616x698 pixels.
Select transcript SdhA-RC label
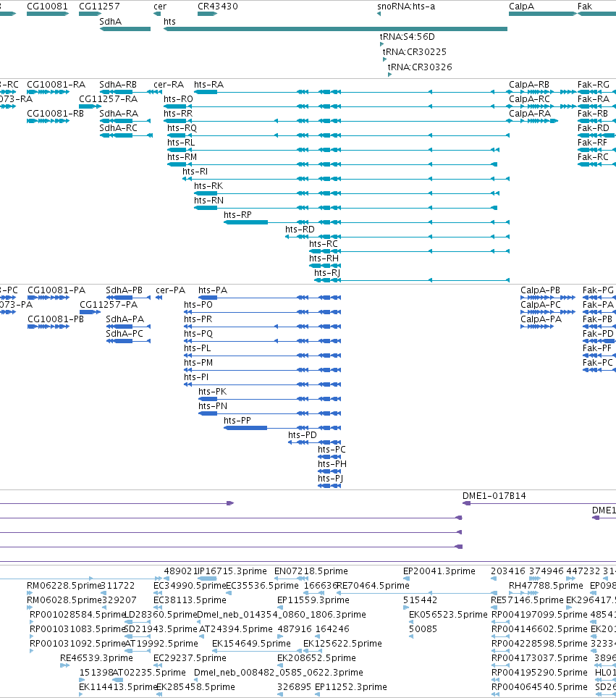119,127
